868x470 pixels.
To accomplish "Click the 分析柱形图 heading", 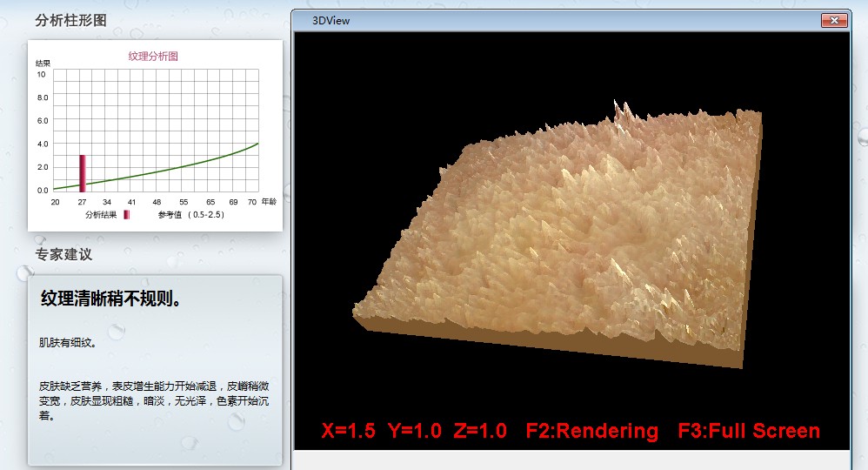I will point(70,21).
